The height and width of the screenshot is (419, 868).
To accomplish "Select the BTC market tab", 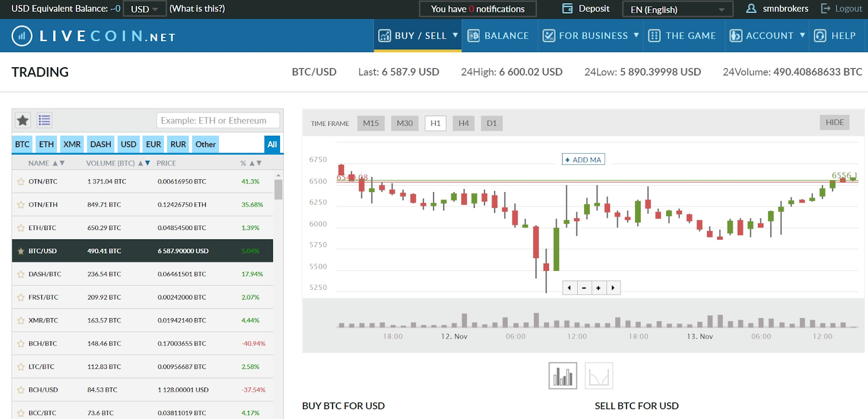I will [x=22, y=144].
